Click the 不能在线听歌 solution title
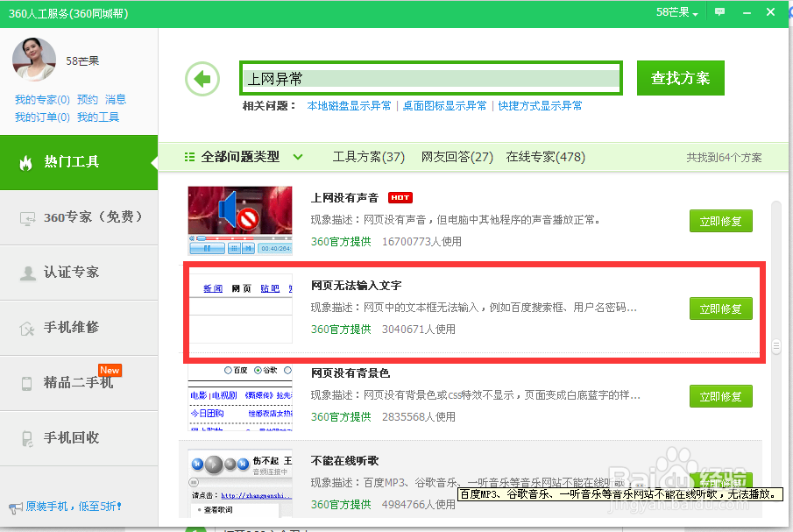The height and width of the screenshot is (532, 793). 344,461
